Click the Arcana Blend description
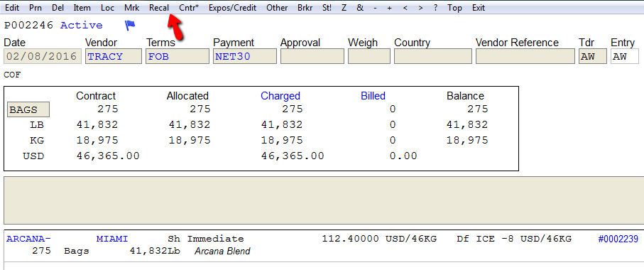Image resolution: width=644 pixels, height=270 pixels. click(x=222, y=251)
